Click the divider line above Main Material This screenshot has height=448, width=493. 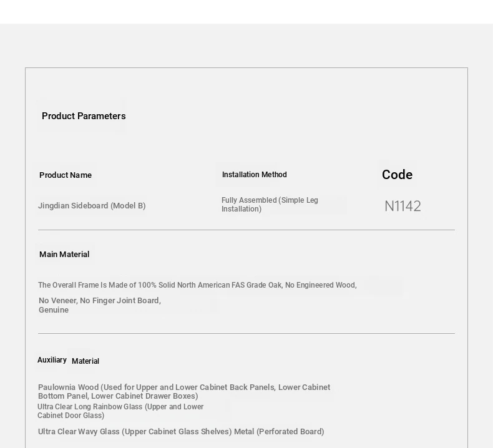click(x=246, y=230)
